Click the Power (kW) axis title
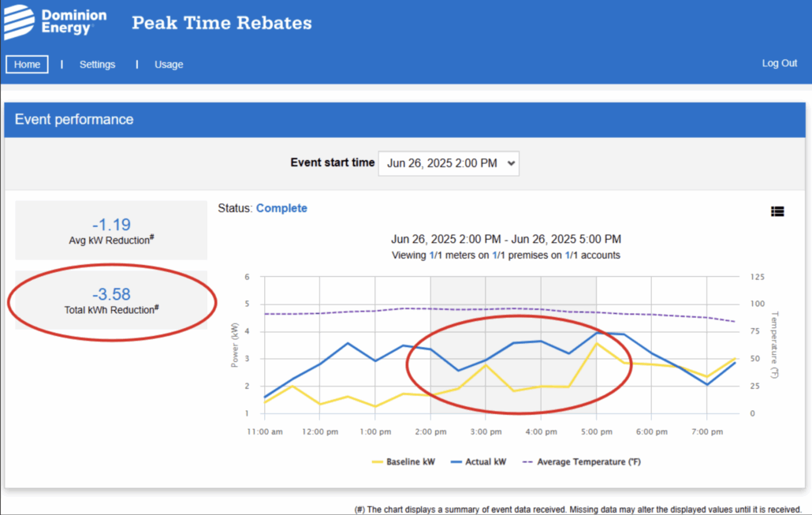Viewport: 812px width, 515px height. 235,345
